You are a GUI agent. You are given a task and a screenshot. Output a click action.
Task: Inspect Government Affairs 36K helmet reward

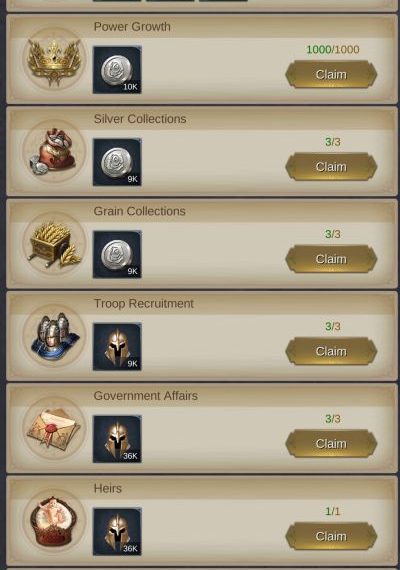click(x=117, y=439)
